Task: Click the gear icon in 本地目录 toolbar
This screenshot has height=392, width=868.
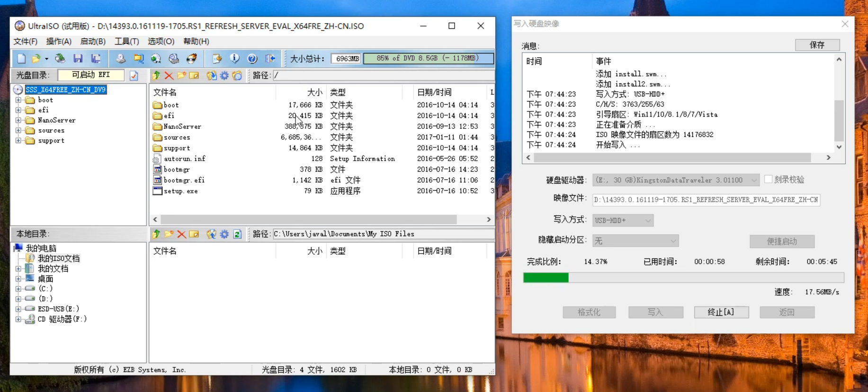Action: pyautogui.click(x=224, y=234)
